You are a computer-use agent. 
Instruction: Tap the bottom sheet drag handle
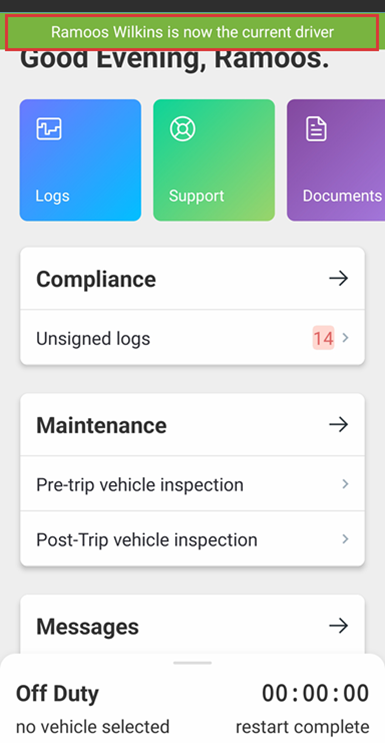coord(192,663)
